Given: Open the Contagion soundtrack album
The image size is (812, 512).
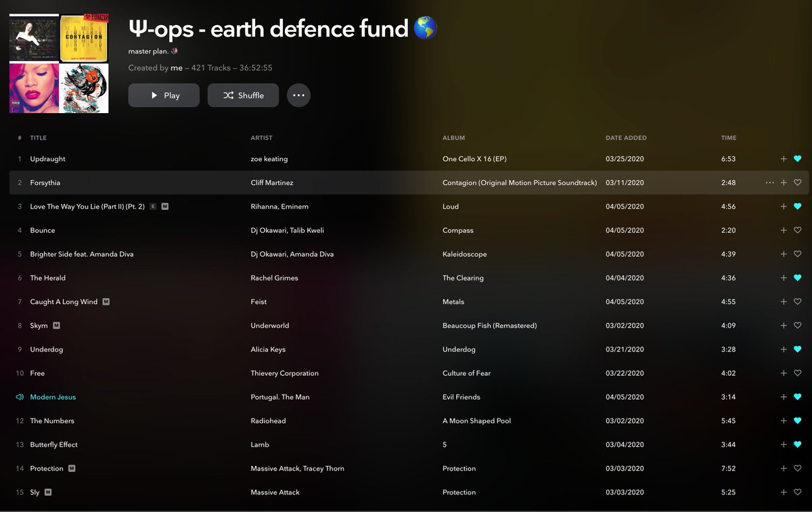Looking at the screenshot, I should click(520, 183).
